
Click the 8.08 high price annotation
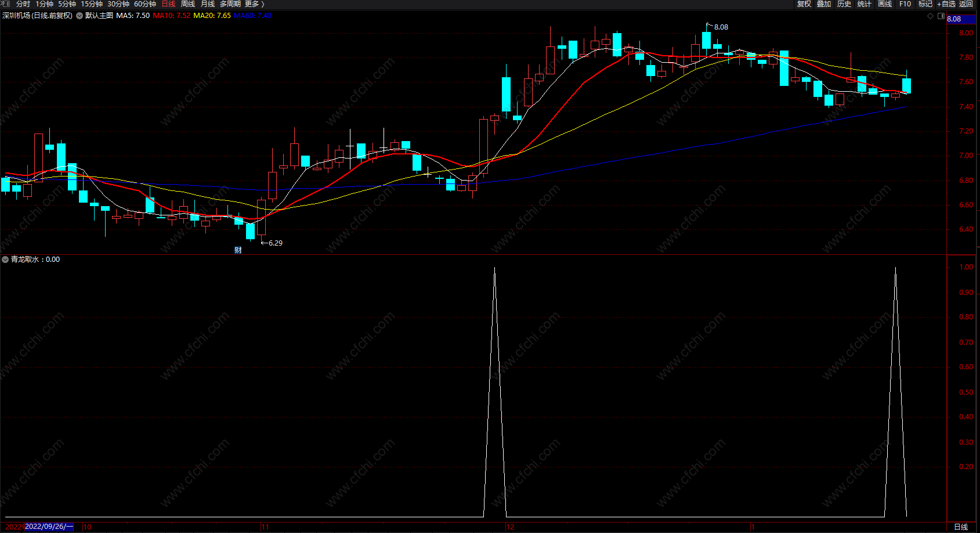[721, 27]
